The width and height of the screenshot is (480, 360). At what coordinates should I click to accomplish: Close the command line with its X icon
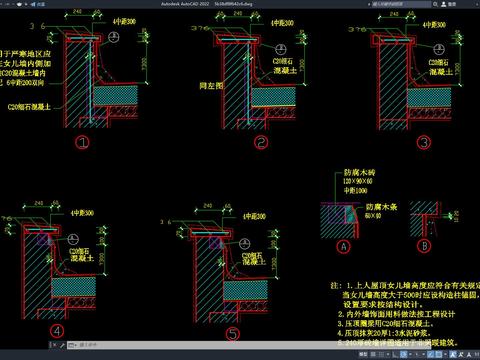tap(55, 345)
